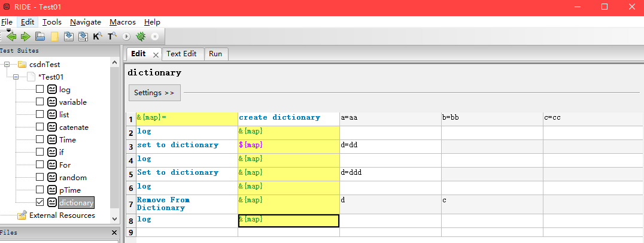This screenshot has height=243, width=644.
Task: Click the b=bb argument cell
Action: coord(493,119)
